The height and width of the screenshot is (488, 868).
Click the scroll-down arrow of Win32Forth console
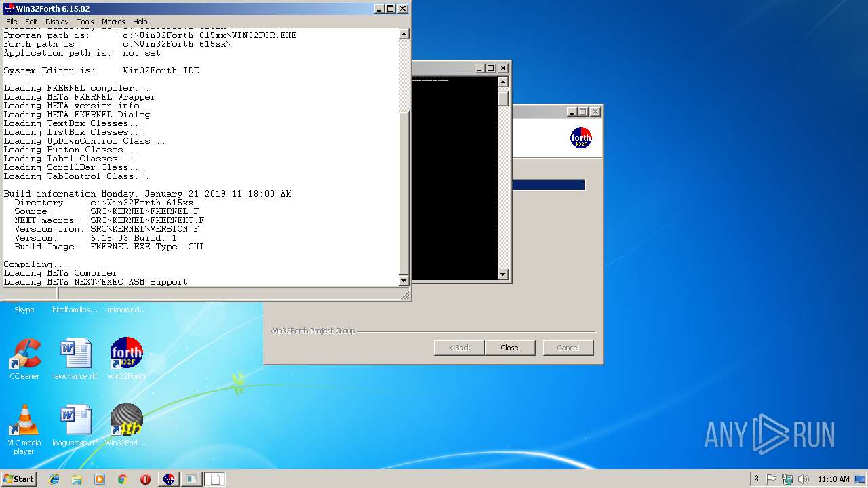pyautogui.click(x=403, y=280)
